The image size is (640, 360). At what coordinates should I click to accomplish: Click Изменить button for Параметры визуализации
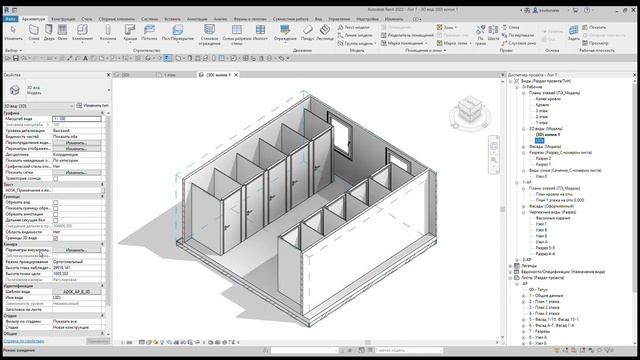(x=76, y=250)
